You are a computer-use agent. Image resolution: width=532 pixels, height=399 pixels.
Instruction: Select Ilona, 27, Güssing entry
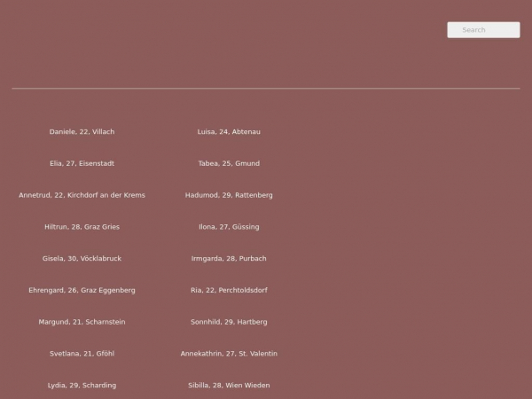(229, 227)
